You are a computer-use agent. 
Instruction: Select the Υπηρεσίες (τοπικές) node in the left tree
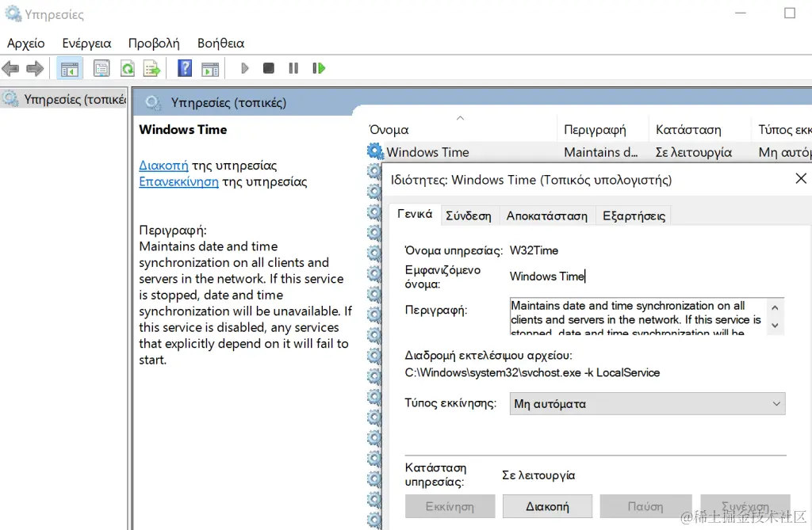coord(63,99)
